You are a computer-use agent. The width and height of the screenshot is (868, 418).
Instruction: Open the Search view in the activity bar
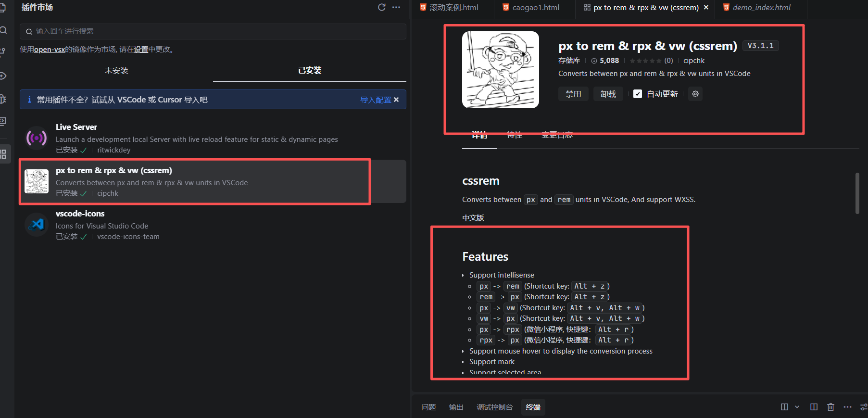(x=3, y=30)
